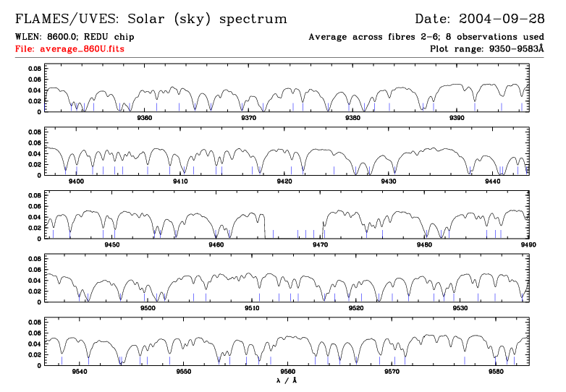The width and height of the screenshot is (566, 392).
Task: Click the 9460 axis label
Action: click(216, 245)
